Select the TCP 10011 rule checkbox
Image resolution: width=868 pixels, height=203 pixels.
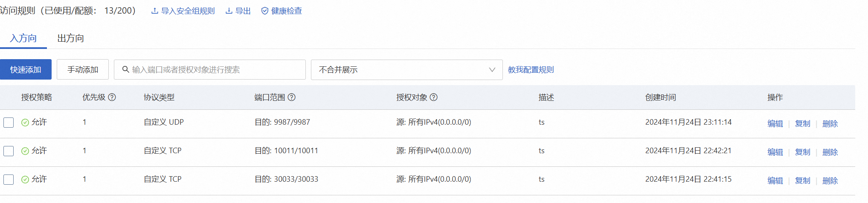coord(9,151)
